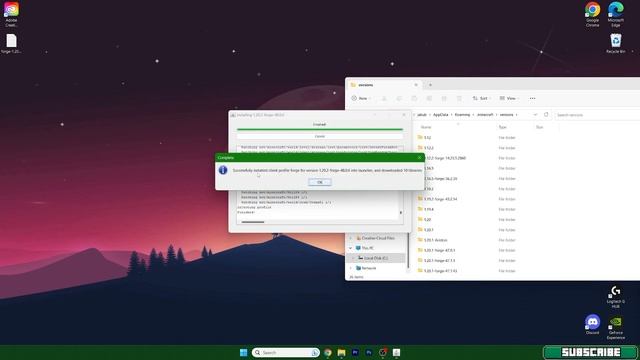Image resolution: width=640 pixels, height=360 pixels.
Task: Select Local Disk (C:) in navigation pane
Action: [x=376, y=258]
